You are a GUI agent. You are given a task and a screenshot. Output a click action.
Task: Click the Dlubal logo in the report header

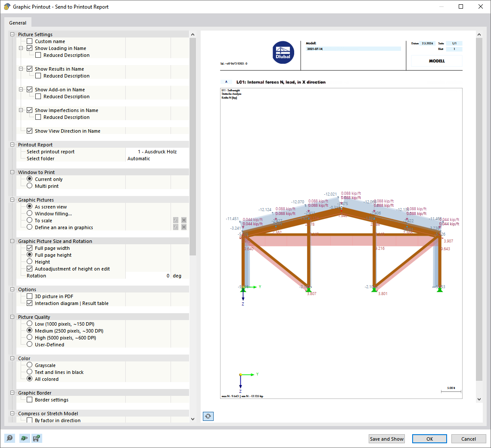pos(283,52)
